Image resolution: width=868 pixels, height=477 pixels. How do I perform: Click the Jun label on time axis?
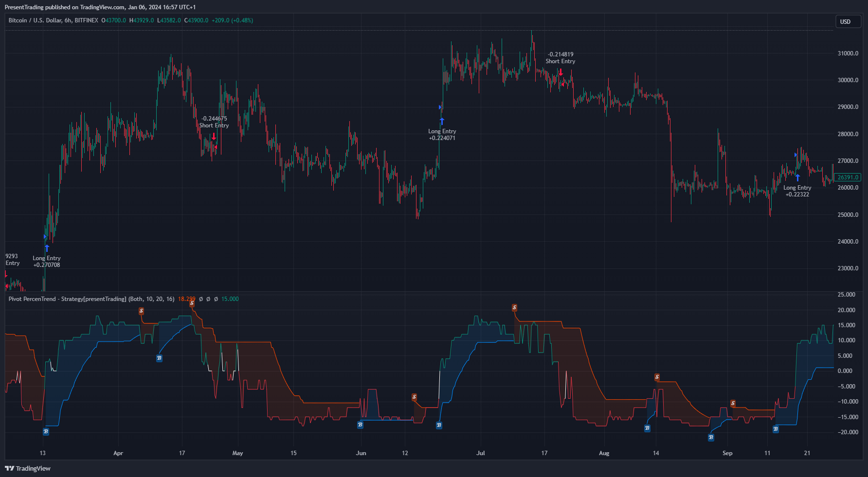[361, 453]
